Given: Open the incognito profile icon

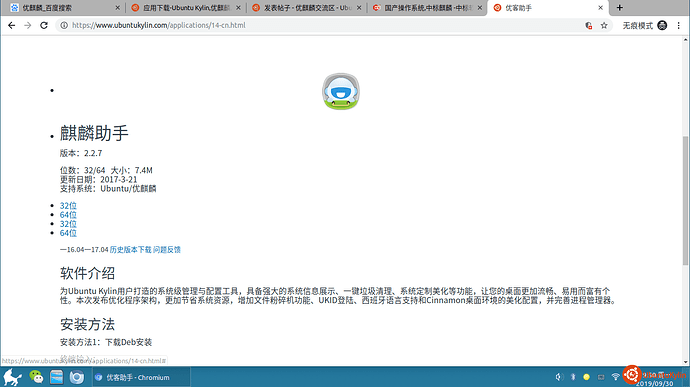Looking at the screenshot, I should coord(662,26).
